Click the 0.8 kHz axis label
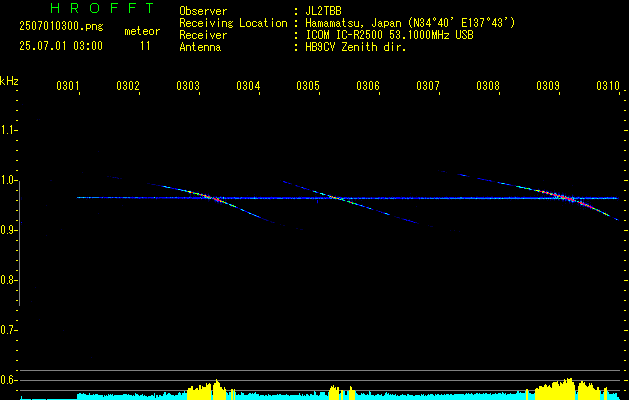This screenshot has height=400, width=629. pyautogui.click(x=7, y=280)
